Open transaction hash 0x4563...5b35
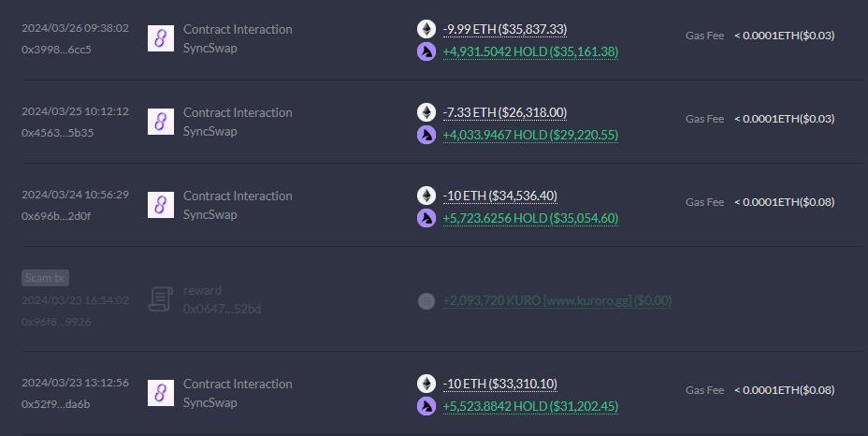Screen dimensions: 868x436 click(x=57, y=133)
